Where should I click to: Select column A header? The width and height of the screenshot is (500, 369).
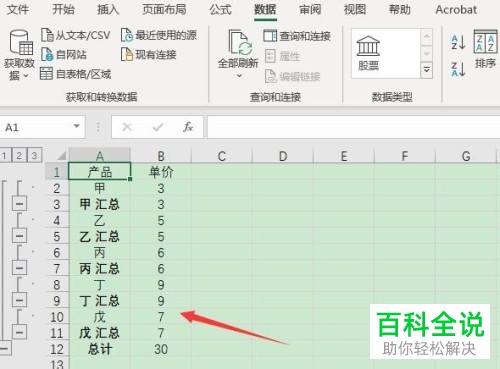click(99, 156)
